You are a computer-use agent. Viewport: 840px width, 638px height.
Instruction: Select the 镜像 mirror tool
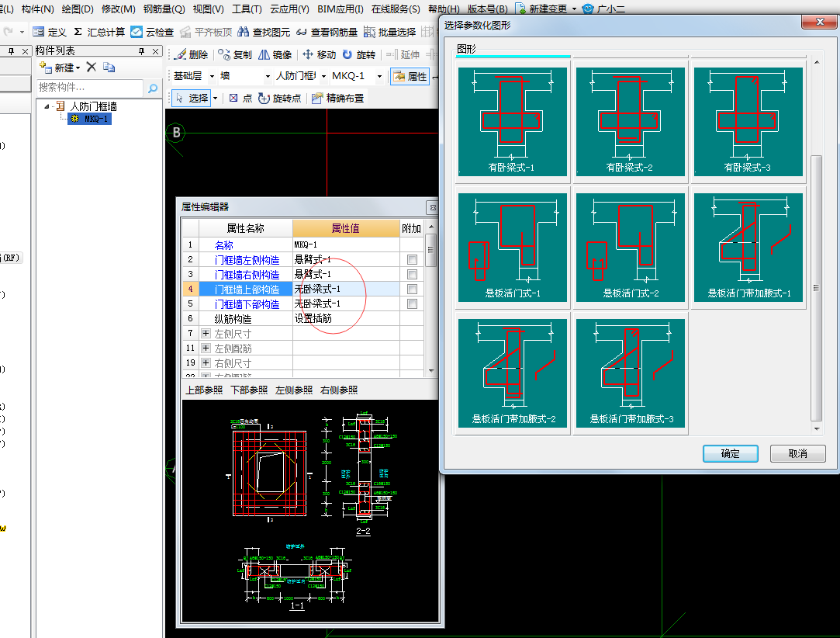tap(275, 54)
